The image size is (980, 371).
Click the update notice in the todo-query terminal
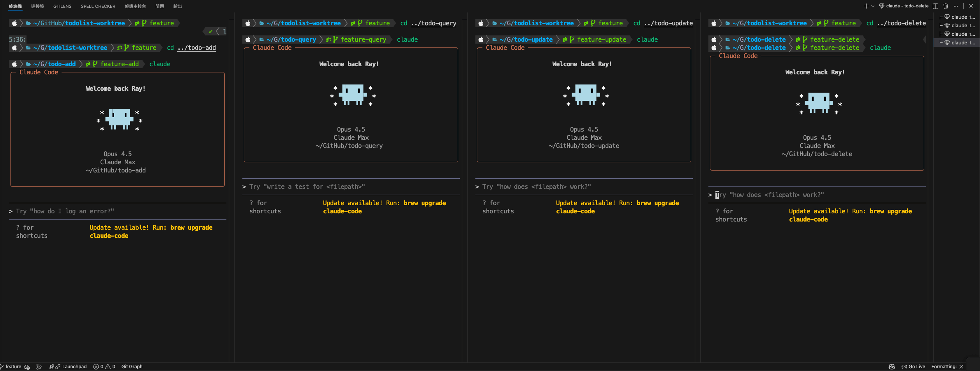(x=384, y=207)
